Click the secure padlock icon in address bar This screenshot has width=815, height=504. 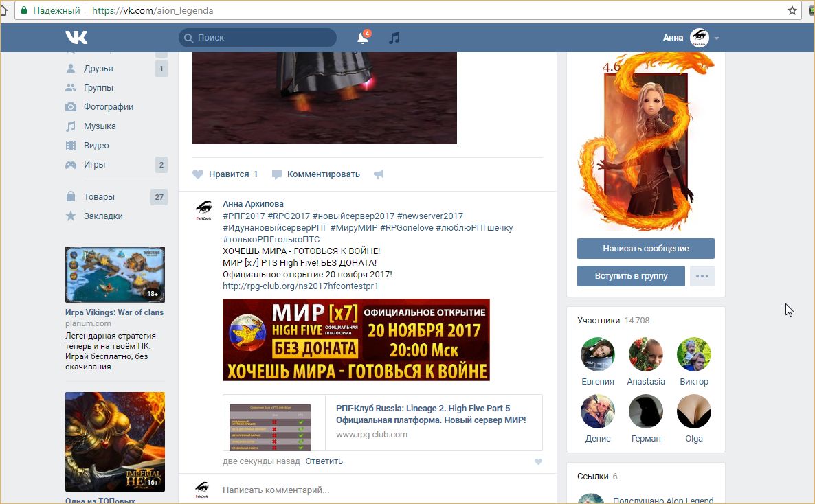(x=24, y=10)
